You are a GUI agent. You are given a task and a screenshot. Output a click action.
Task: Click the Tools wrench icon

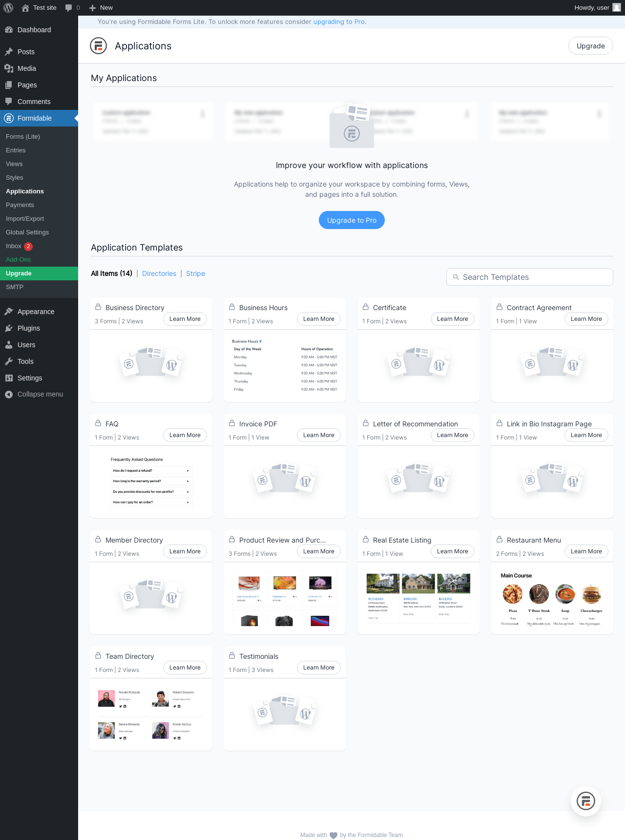[x=9, y=361]
